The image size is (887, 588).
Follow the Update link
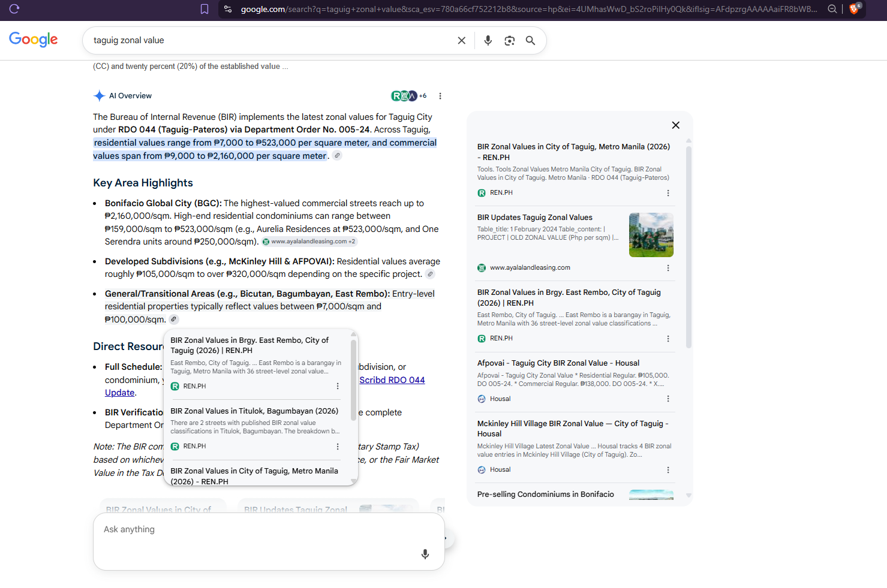[x=120, y=393]
